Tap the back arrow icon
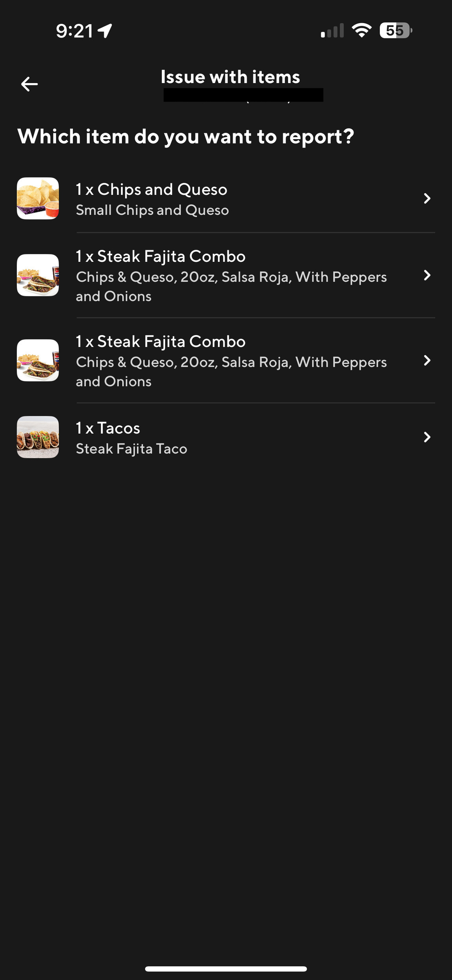The height and width of the screenshot is (980, 452). coord(29,84)
